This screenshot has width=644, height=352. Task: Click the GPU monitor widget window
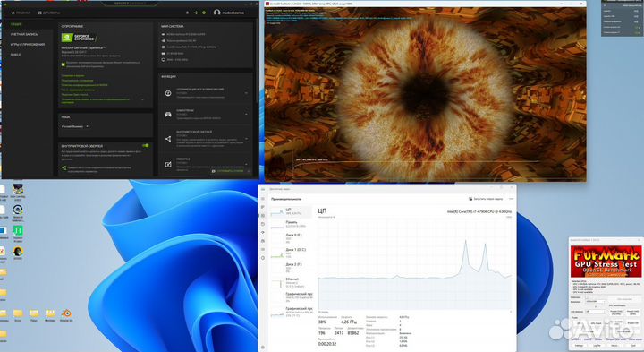pos(623,18)
